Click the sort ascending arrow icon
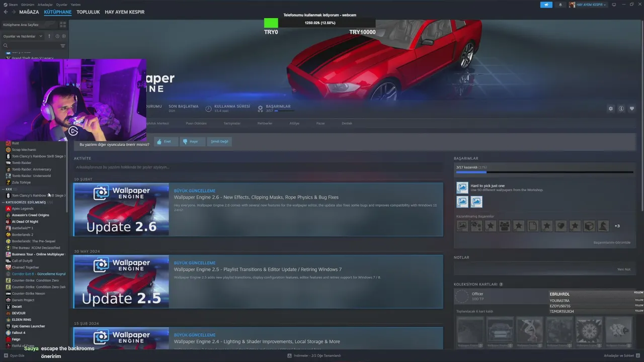This screenshot has width=644, height=362. point(49,36)
